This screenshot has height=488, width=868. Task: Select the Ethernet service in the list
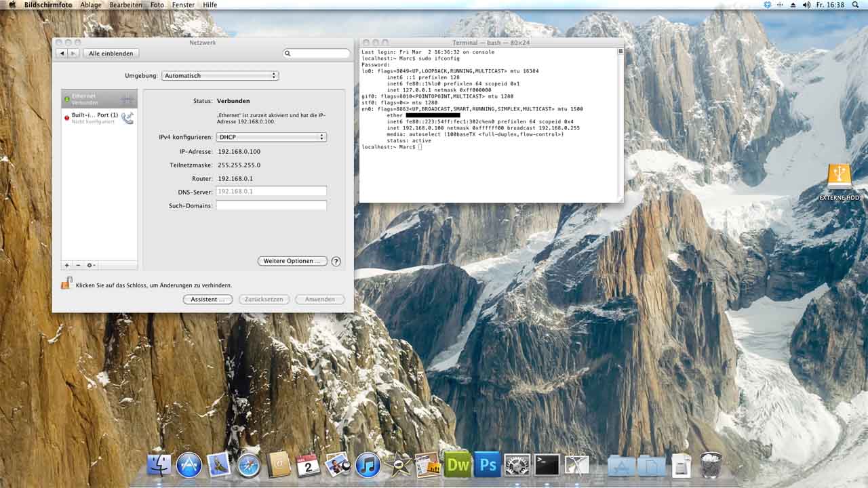pos(99,99)
